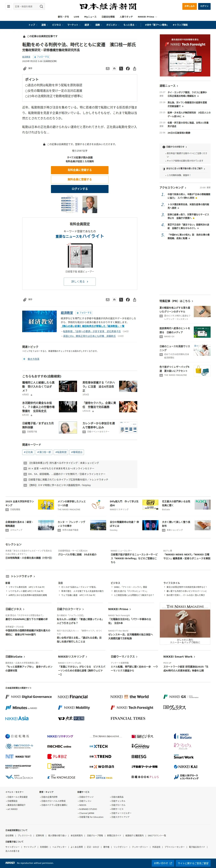This screenshot has height=868, width=216.
Task: Share by email using the upper envelope icon
Action: [x=108, y=68]
